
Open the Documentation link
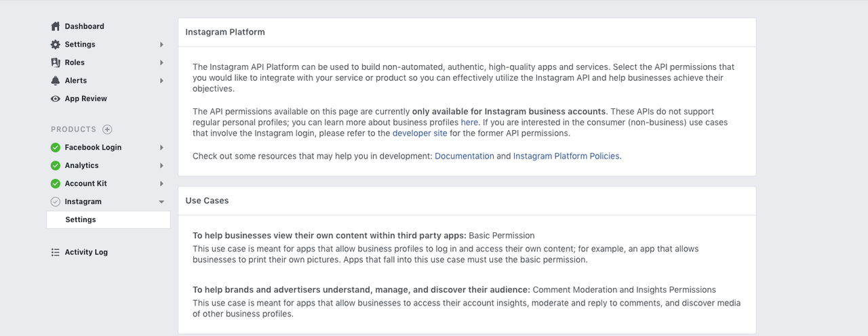465,156
